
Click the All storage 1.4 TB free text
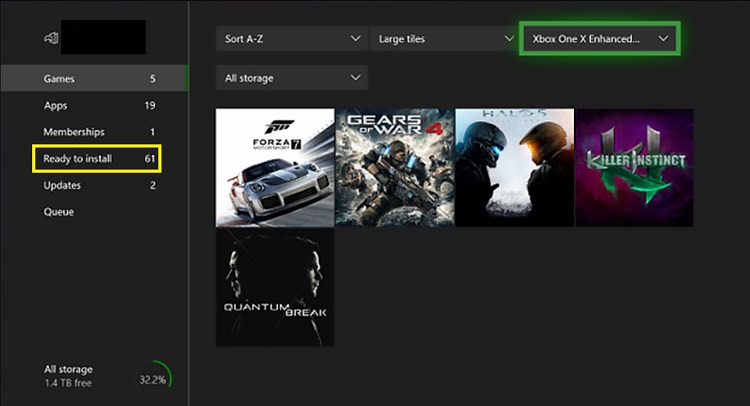click(68, 376)
